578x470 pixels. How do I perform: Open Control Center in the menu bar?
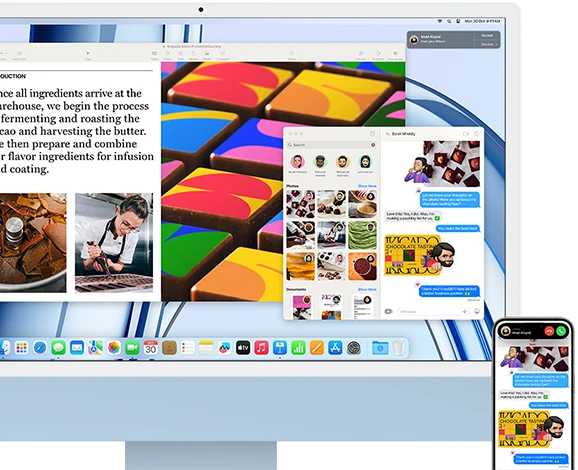[x=458, y=21]
